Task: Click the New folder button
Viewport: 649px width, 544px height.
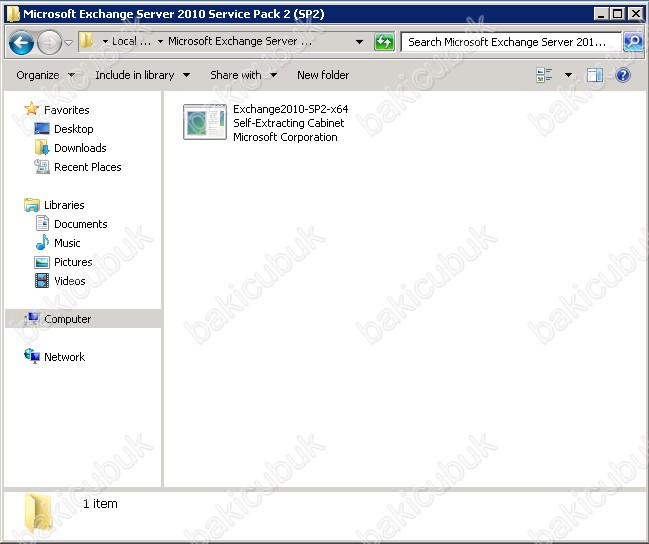Action: pos(323,75)
